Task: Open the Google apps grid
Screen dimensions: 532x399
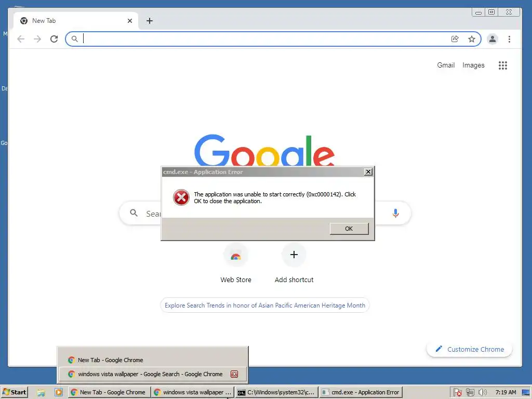Action: point(503,65)
